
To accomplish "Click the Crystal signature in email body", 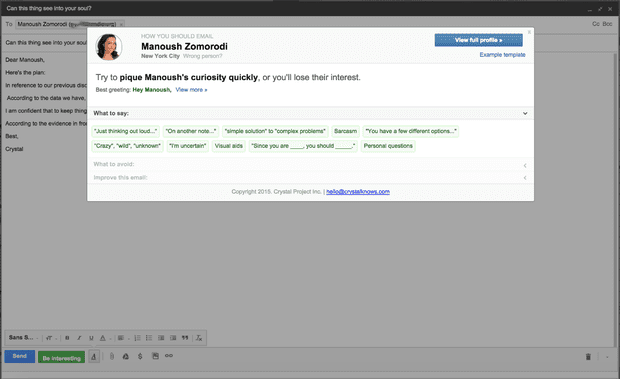I will coord(14,149).
